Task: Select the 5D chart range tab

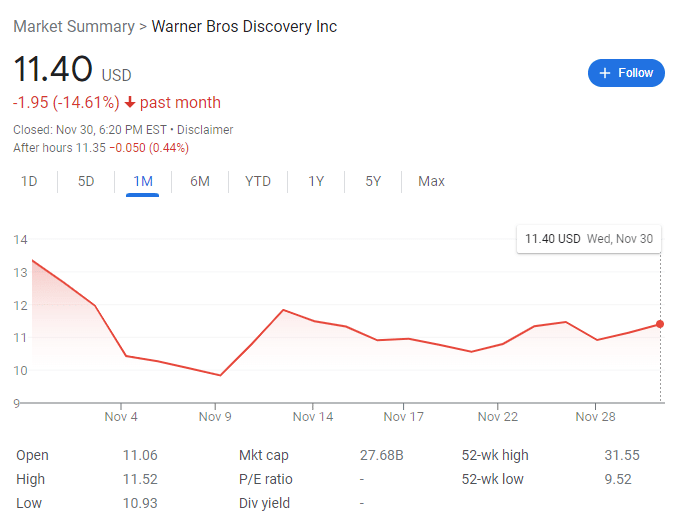Action: pos(86,181)
